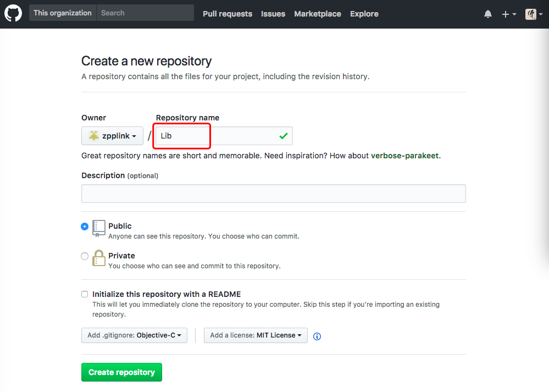Expand the Add a license dropdown
The height and width of the screenshot is (392, 549).
pyautogui.click(x=256, y=335)
